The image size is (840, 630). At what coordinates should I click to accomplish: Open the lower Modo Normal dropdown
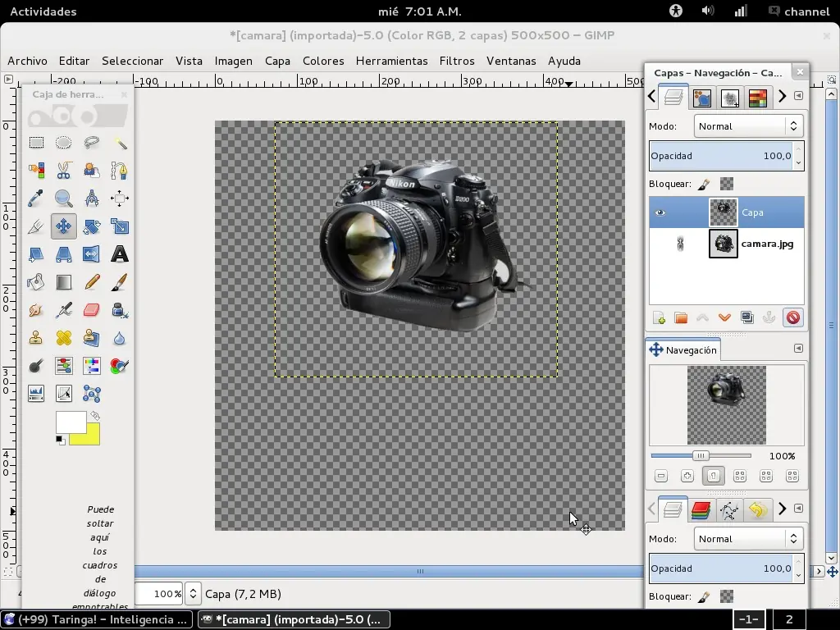pyautogui.click(x=748, y=539)
